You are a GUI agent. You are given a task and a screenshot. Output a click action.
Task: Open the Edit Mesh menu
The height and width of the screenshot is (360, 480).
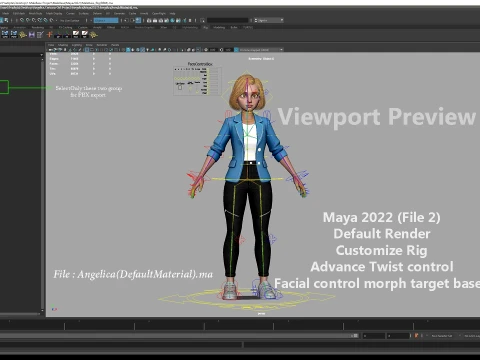click(x=19, y=14)
